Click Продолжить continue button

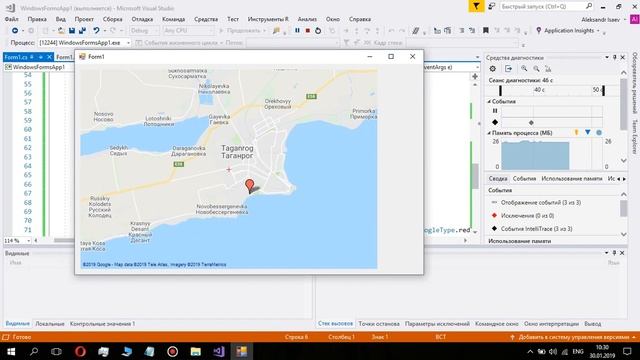242,31
